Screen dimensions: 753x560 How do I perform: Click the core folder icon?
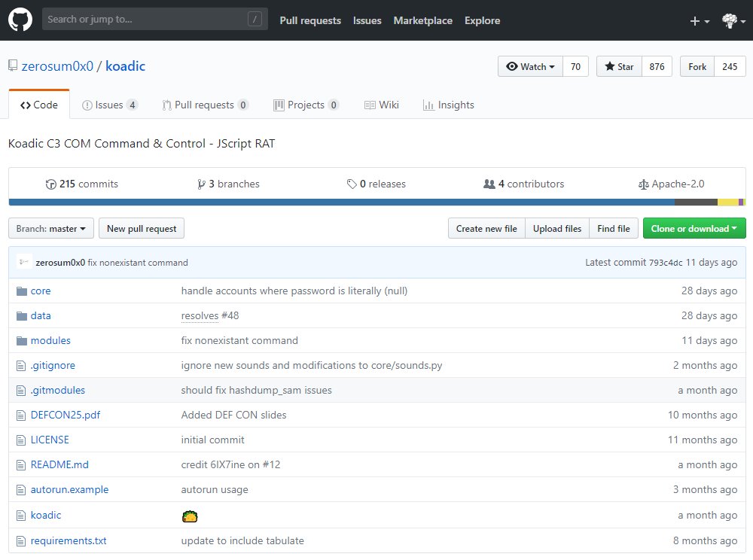[22, 291]
